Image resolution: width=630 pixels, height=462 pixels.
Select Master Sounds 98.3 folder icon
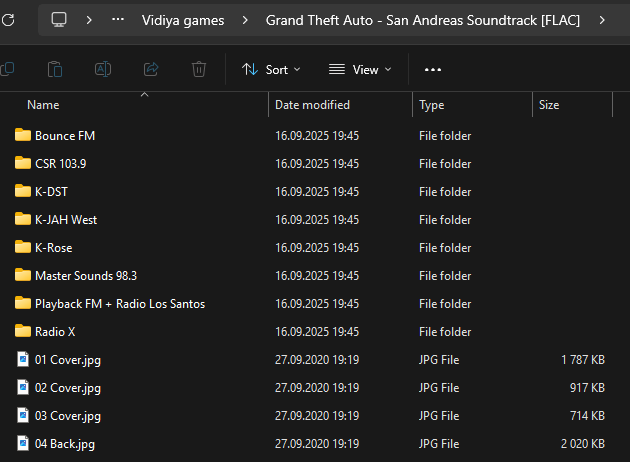(x=22, y=275)
